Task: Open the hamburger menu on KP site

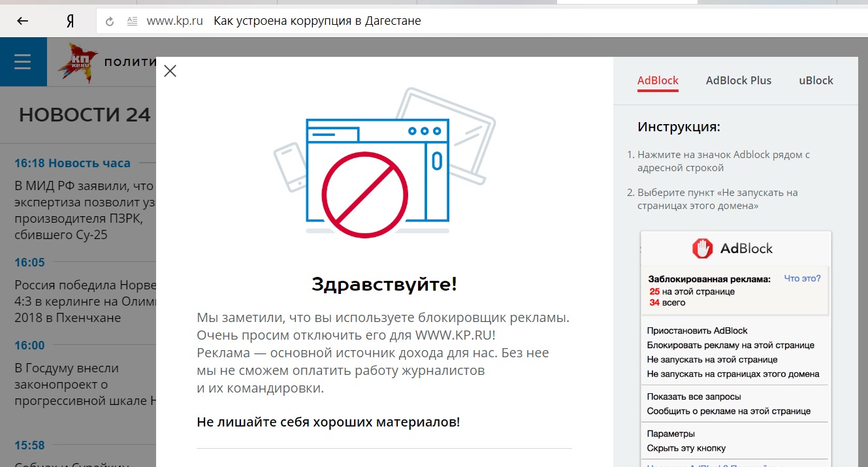Action: click(x=23, y=62)
